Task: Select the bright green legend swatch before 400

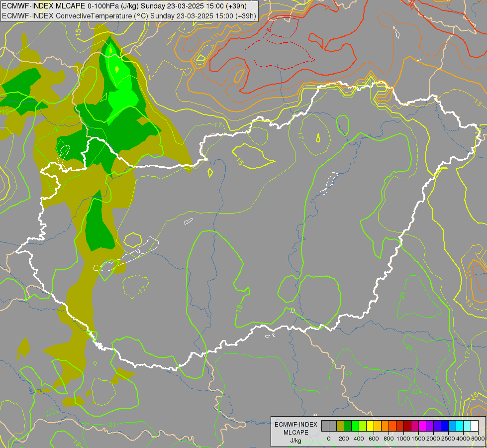Action: tap(355, 426)
